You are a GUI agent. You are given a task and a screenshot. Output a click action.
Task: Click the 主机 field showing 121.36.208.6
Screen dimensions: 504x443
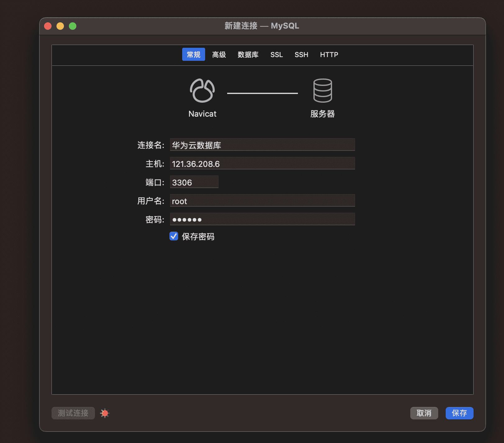click(262, 163)
